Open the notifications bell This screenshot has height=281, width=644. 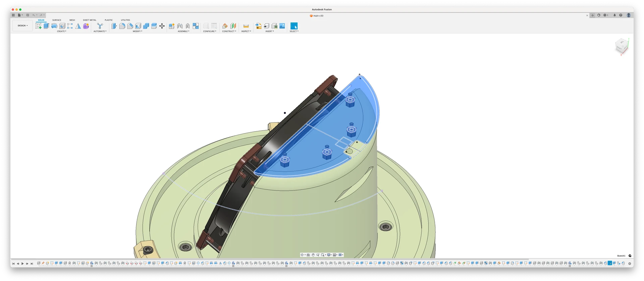tap(614, 15)
